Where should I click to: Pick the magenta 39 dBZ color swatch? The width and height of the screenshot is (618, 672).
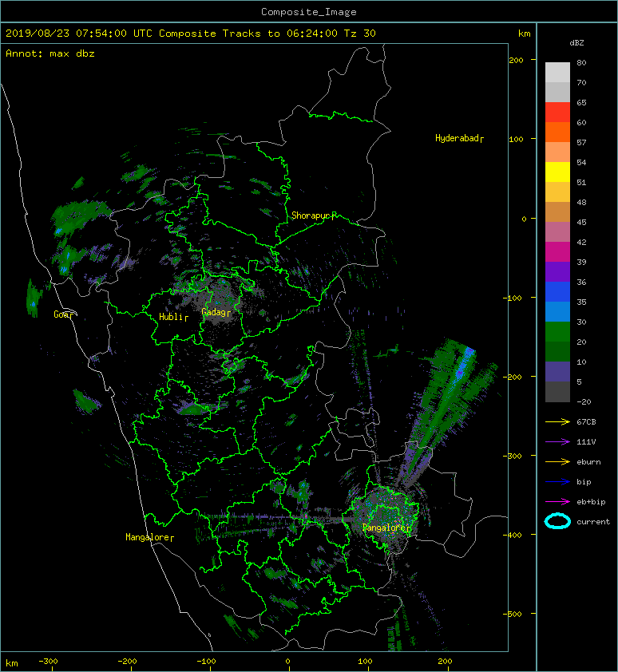click(x=557, y=252)
